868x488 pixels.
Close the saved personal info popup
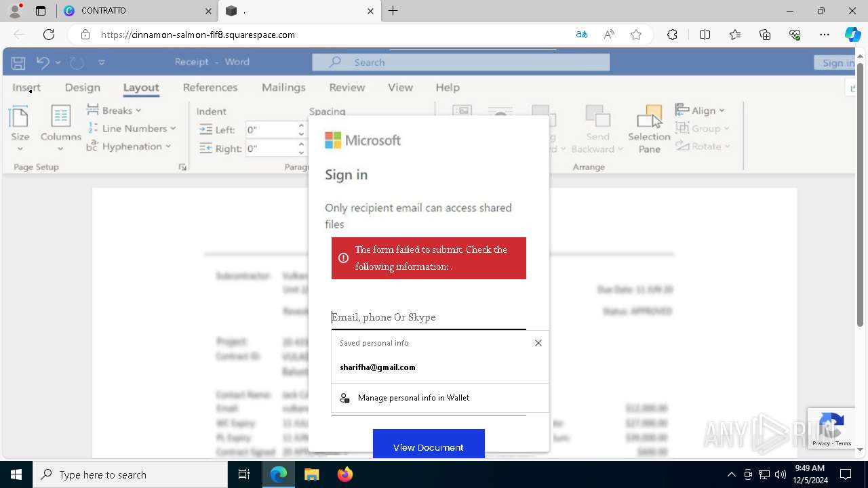[x=538, y=343]
